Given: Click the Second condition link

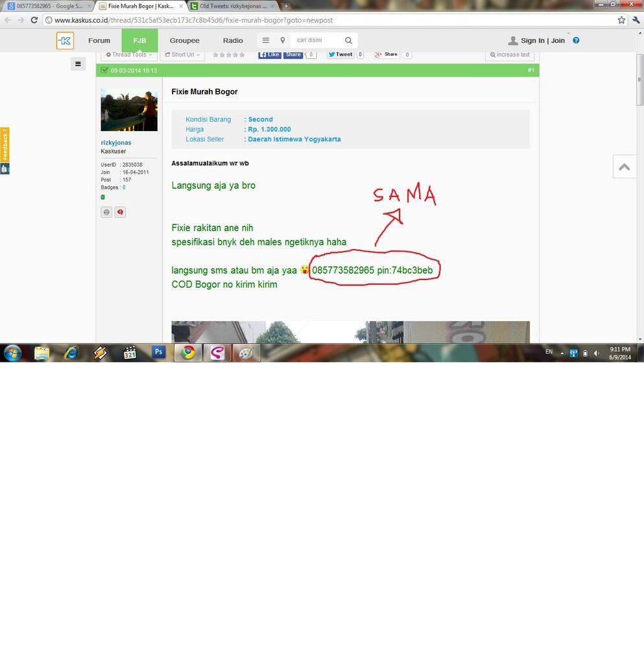Looking at the screenshot, I should pyautogui.click(x=261, y=119).
